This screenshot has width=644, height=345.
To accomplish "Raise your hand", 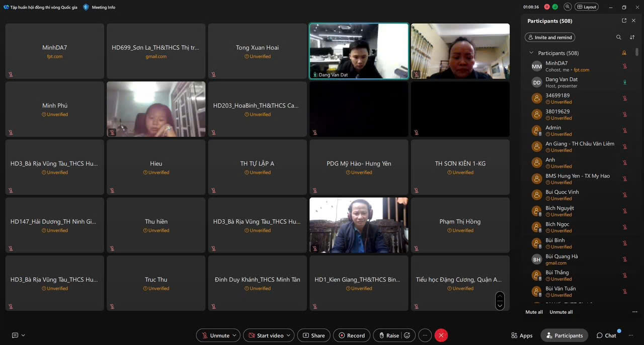I will click(x=388, y=335).
